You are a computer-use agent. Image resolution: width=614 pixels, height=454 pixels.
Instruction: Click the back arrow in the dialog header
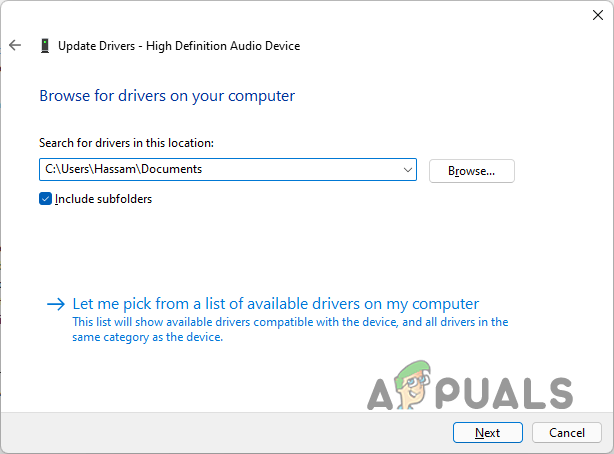[x=15, y=45]
